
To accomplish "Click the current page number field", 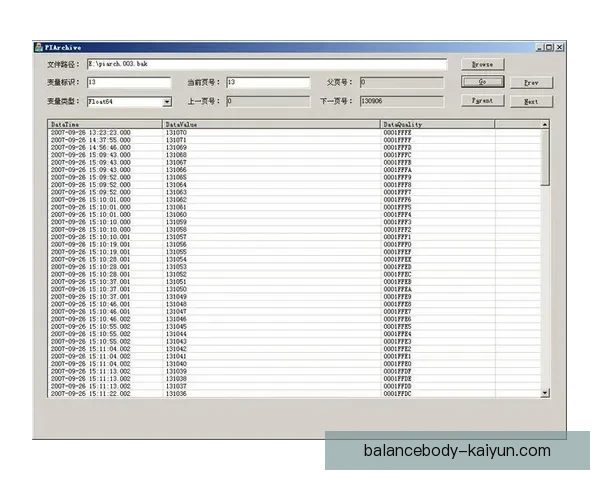I will coord(267,82).
